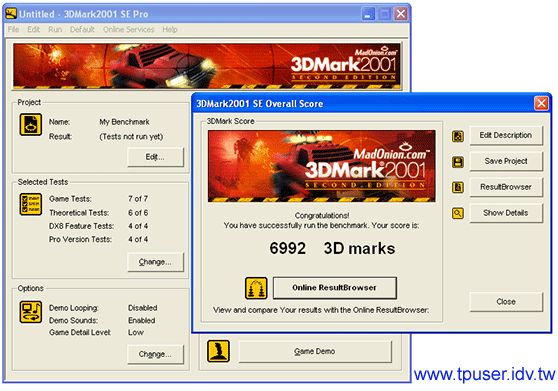Screen dimensions: 558x391
Task: Click the Selected Tests checklist icon
Action: coord(31,205)
